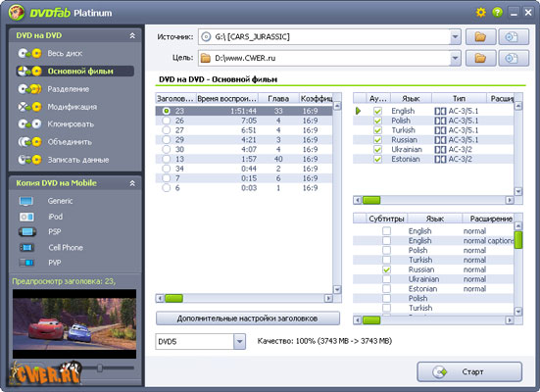Choose source disc image icon button
Viewport: 540px width, 392px height.
pos(514,37)
